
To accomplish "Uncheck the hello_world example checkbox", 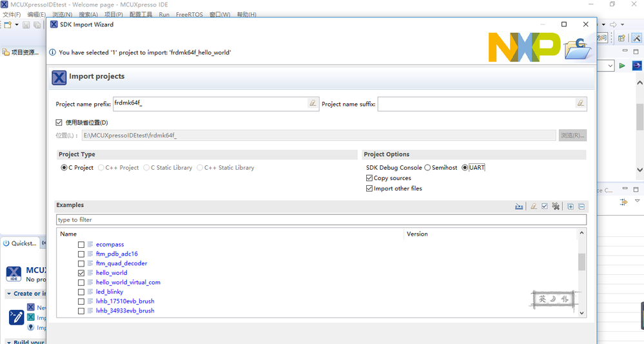I will pos(81,273).
